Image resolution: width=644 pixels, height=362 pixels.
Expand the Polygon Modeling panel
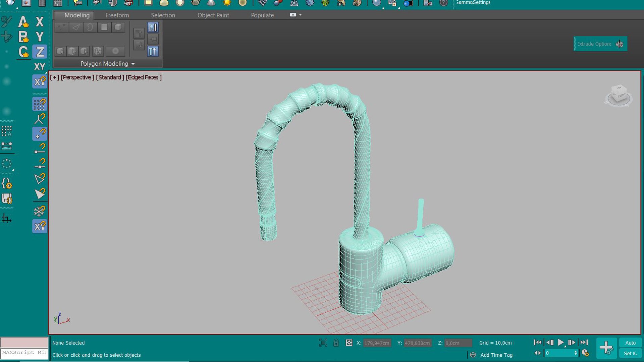[107, 64]
